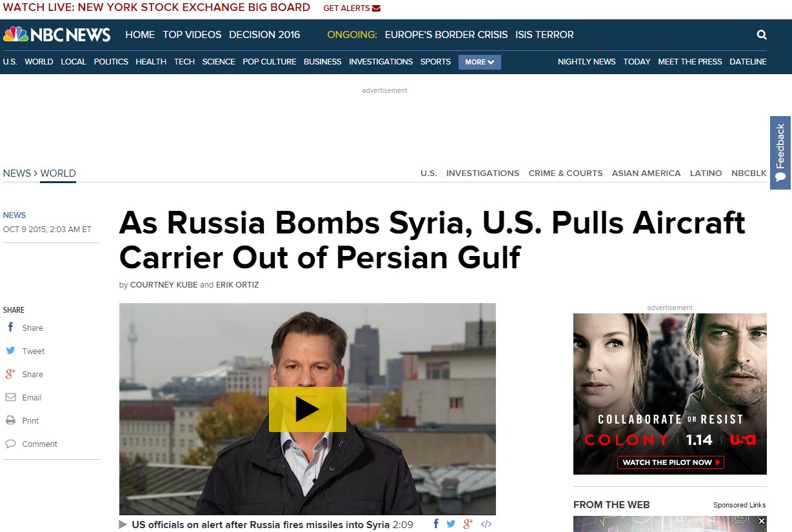
Task: Select the SPORTS section
Action: pos(435,62)
